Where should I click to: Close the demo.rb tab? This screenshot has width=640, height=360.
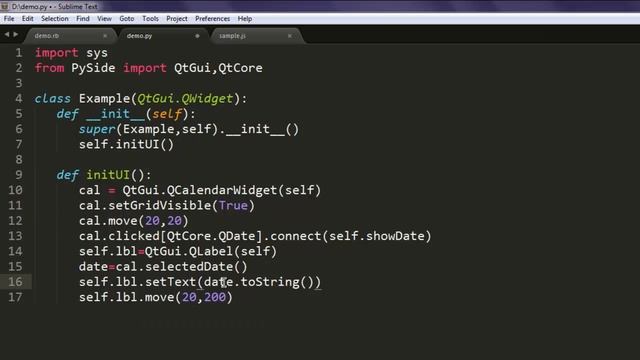point(105,36)
